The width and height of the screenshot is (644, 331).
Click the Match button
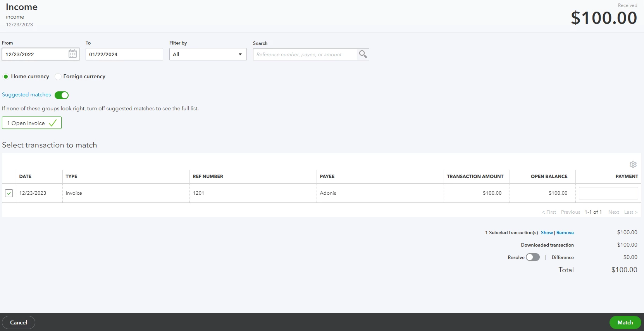pos(625,322)
